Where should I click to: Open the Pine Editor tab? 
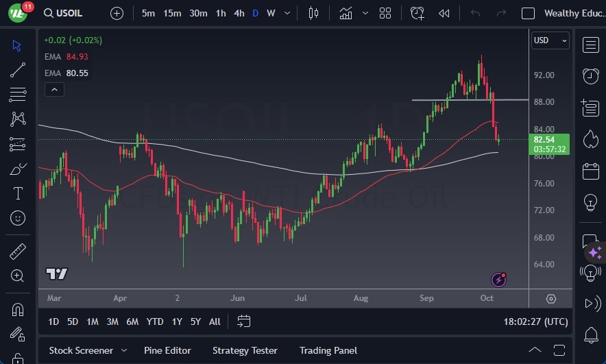click(x=168, y=350)
